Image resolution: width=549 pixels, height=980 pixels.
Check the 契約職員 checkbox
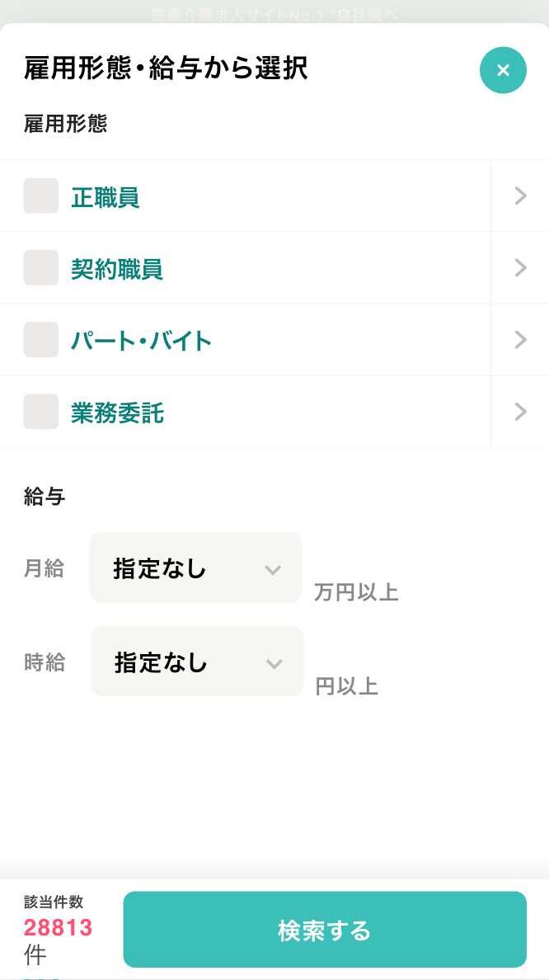(x=40, y=267)
